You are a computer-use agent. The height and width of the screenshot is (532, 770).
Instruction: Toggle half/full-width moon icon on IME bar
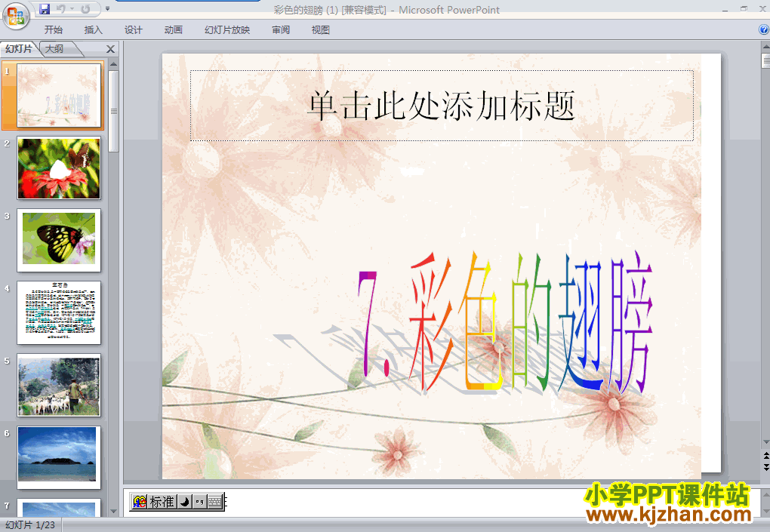point(184,502)
